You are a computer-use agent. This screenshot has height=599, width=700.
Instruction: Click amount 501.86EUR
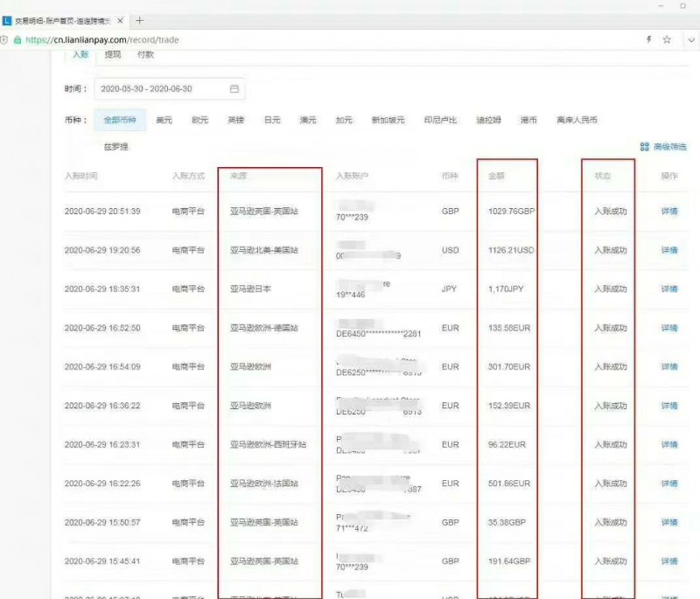(x=509, y=484)
